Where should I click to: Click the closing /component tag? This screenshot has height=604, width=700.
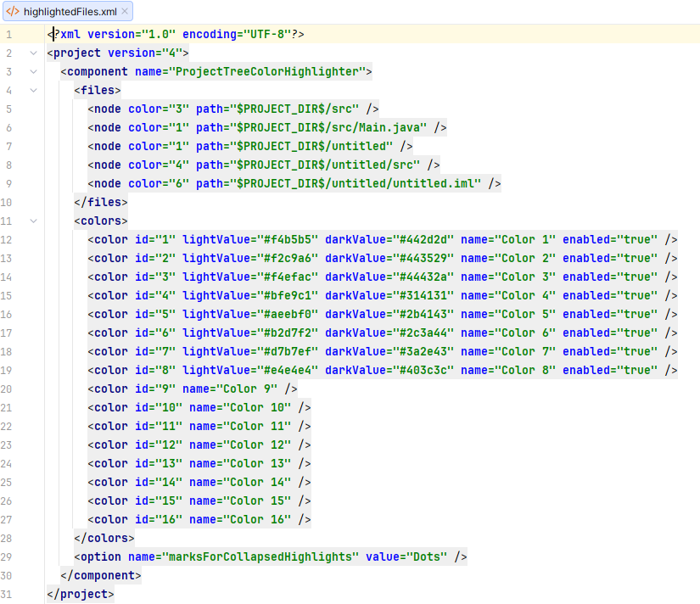point(101,576)
